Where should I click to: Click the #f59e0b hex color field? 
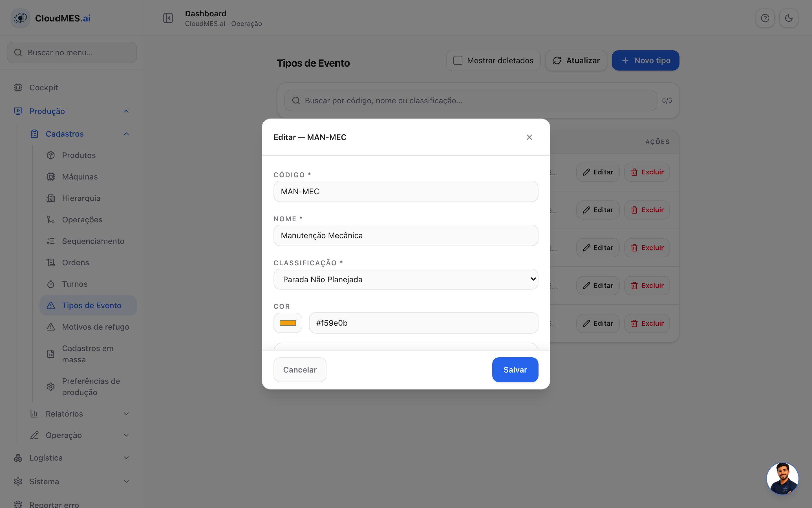(423, 323)
